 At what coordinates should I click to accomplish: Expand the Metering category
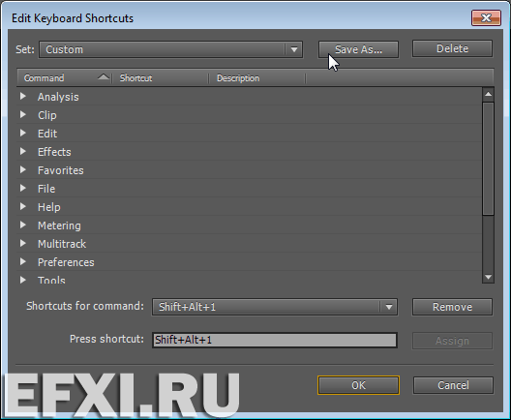coord(23,225)
